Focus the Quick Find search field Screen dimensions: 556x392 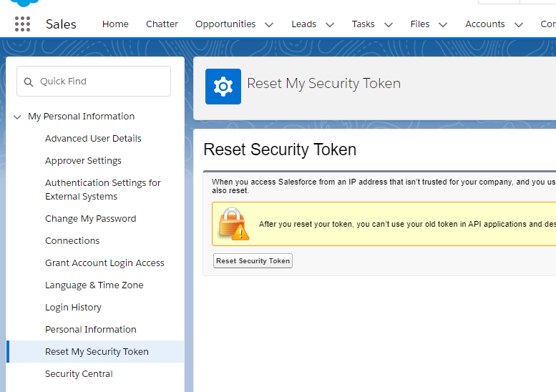pos(94,81)
